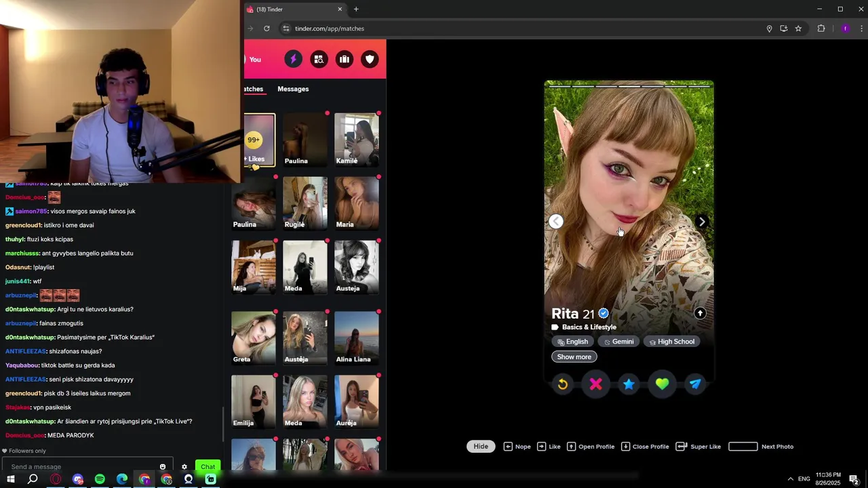Open Rita's profile with the up-arrow icon
The height and width of the screenshot is (488, 868).
(x=700, y=313)
